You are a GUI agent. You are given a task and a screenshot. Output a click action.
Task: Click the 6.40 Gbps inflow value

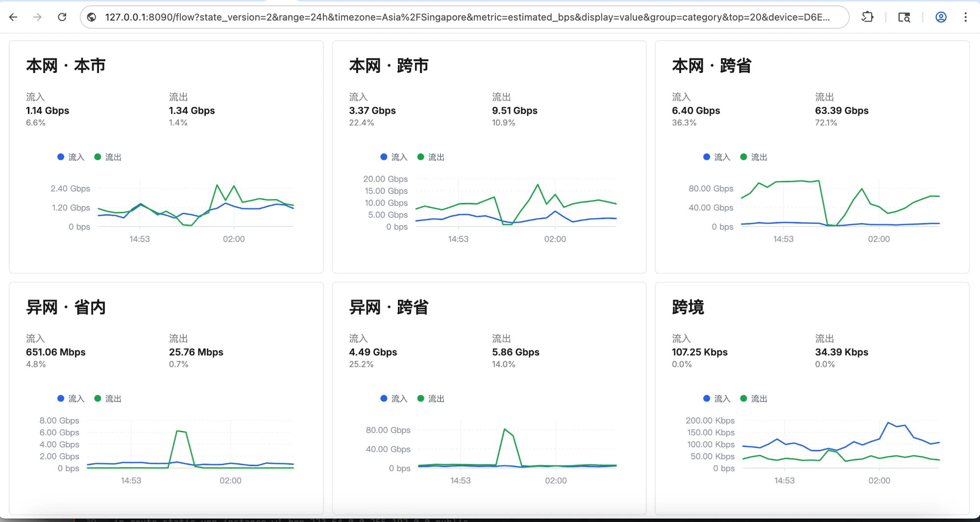point(696,111)
